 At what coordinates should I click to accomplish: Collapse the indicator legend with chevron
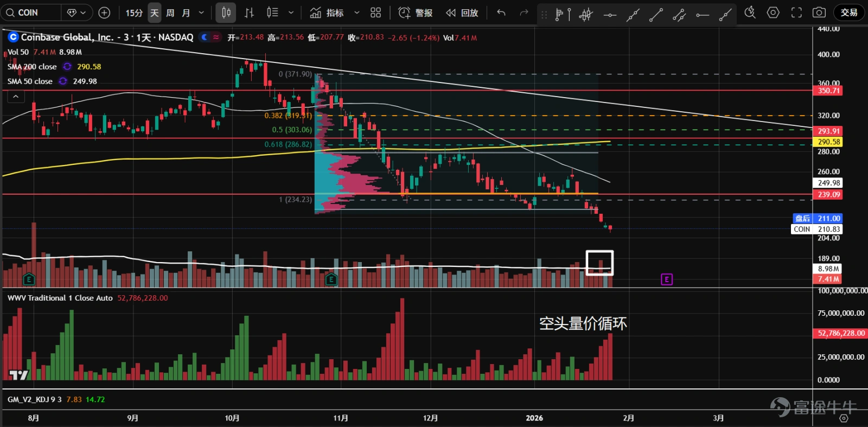(x=16, y=97)
